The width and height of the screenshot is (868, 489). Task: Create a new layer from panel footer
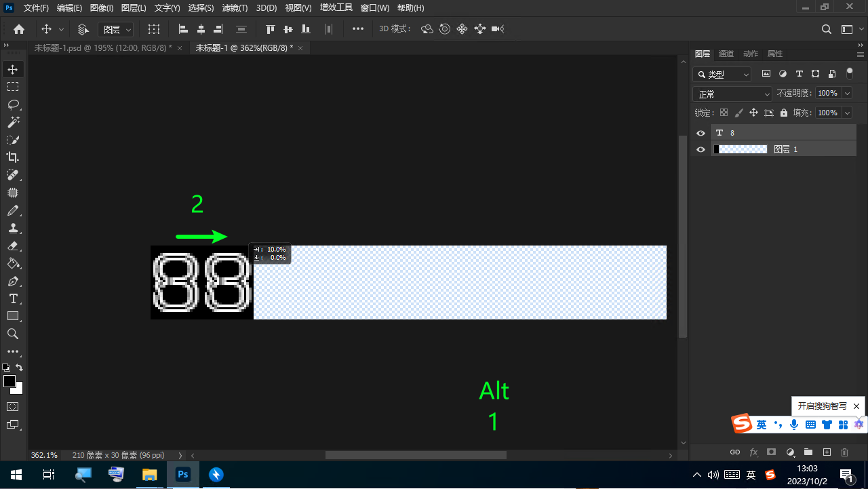(x=827, y=452)
